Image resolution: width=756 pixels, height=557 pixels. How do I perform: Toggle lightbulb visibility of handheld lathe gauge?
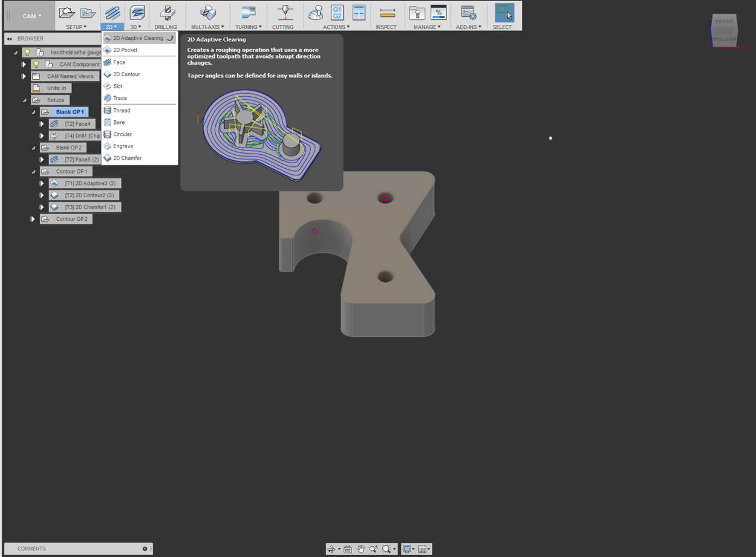(27, 53)
